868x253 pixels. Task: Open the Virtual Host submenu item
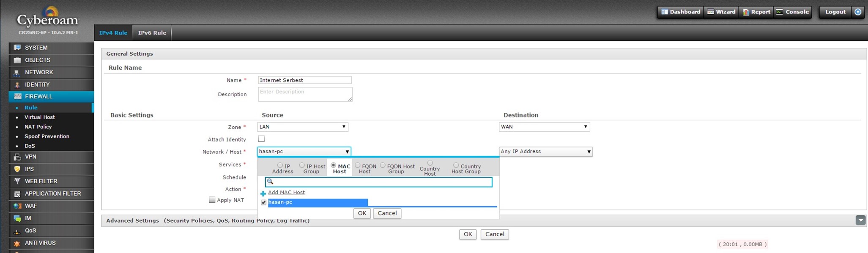(40, 117)
